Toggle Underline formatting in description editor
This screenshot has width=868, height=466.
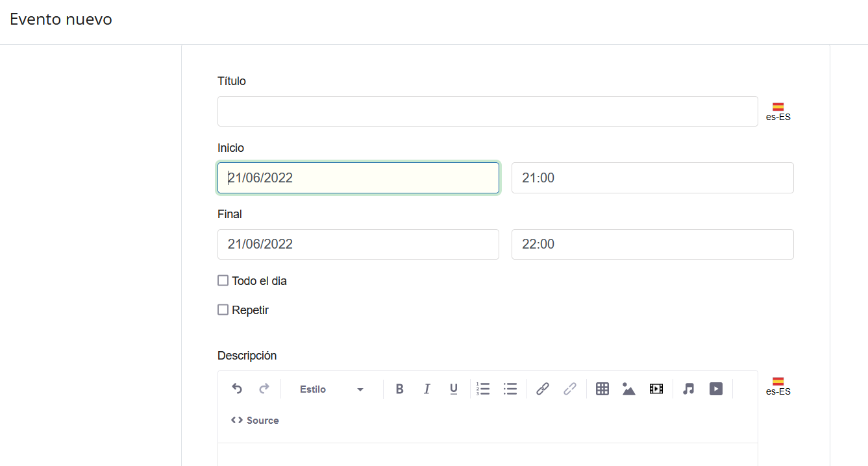click(454, 389)
